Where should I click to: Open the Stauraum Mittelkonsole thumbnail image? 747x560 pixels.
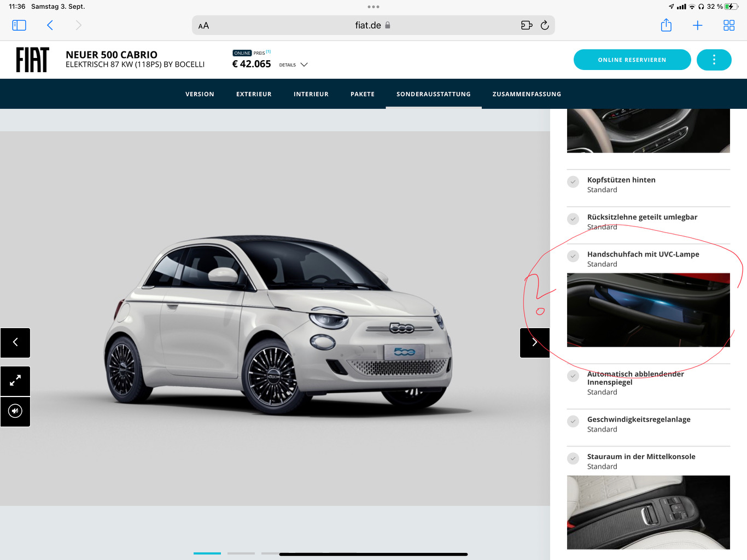(648, 512)
